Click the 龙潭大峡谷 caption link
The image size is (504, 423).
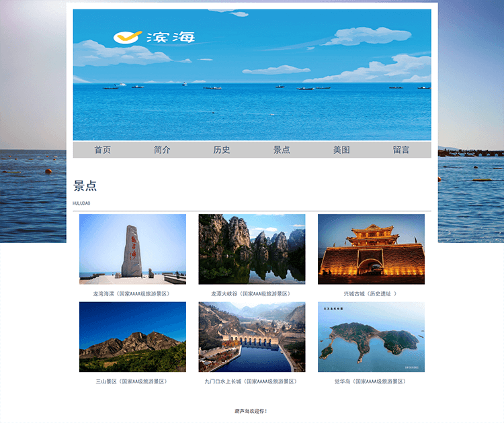point(252,294)
